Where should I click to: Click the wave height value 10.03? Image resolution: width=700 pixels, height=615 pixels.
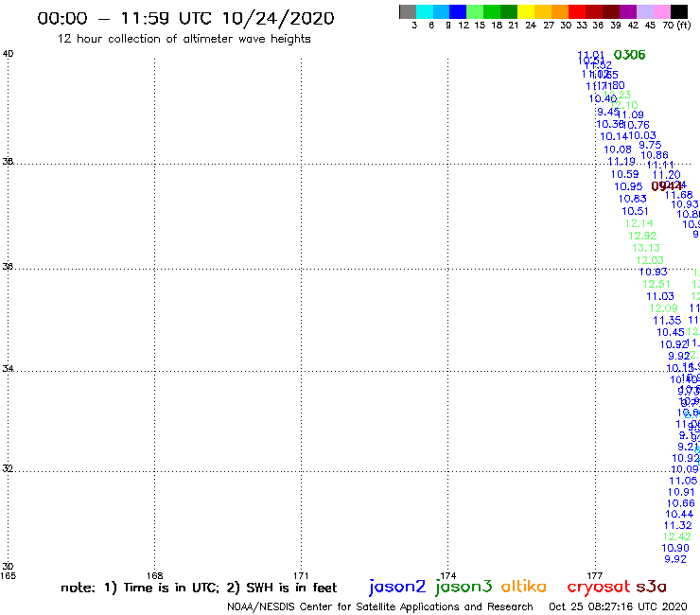click(x=642, y=135)
